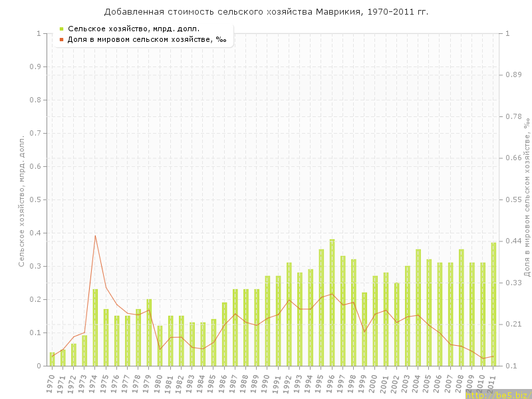Select the green bar for 1980
Screen dimensions: 532x399
pos(160,346)
